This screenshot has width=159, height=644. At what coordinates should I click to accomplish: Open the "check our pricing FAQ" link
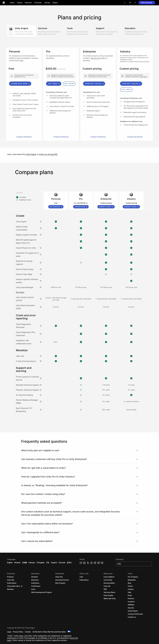point(48,155)
